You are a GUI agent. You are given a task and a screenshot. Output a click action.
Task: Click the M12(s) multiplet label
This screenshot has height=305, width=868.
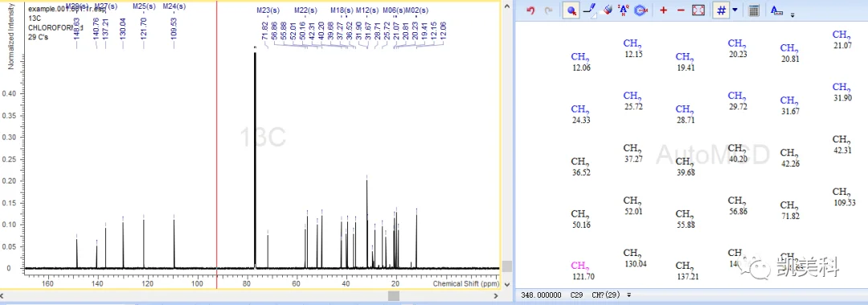click(366, 10)
